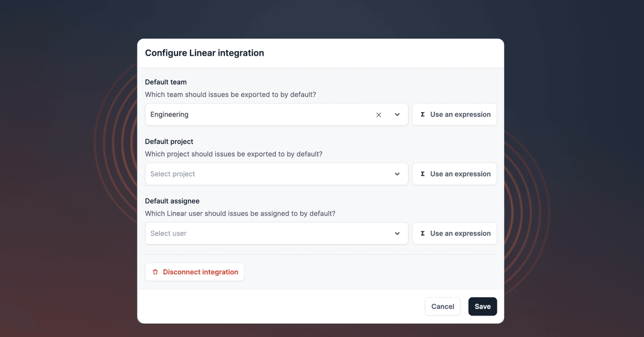Viewport: 644px width, 337px height.
Task: Save the Linear integration settings
Action: pos(482,306)
